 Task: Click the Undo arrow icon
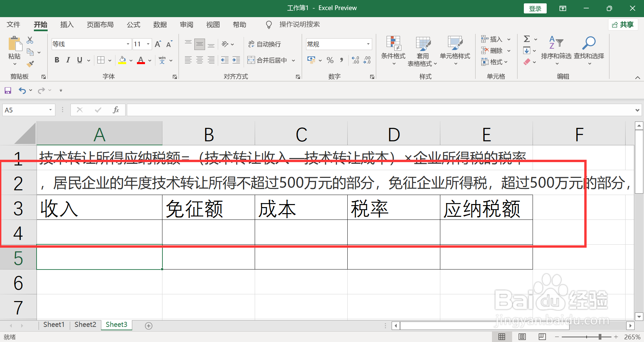(x=21, y=90)
